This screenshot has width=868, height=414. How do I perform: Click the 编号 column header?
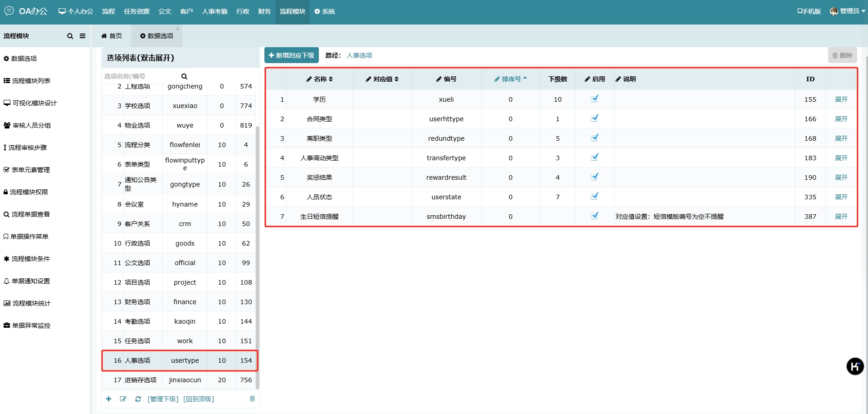(x=446, y=79)
